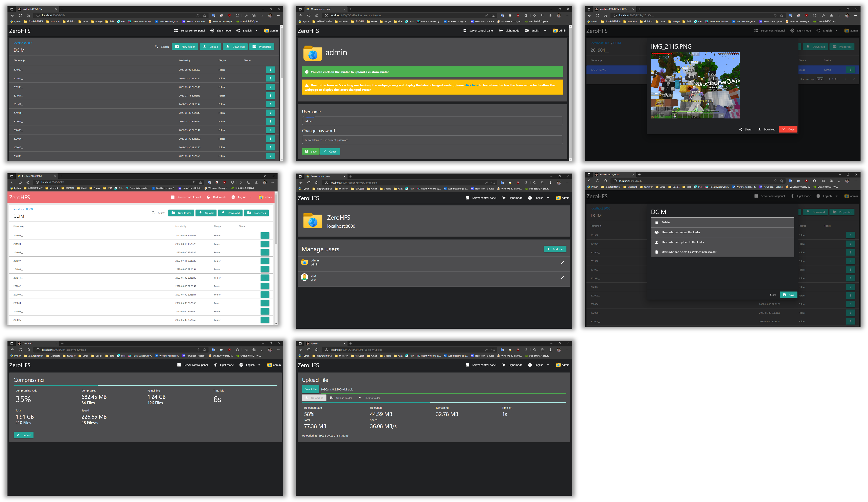The height and width of the screenshot is (502, 868).
Task: Select 'Users who can delete files/folder in this folder'
Action: click(689, 252)
